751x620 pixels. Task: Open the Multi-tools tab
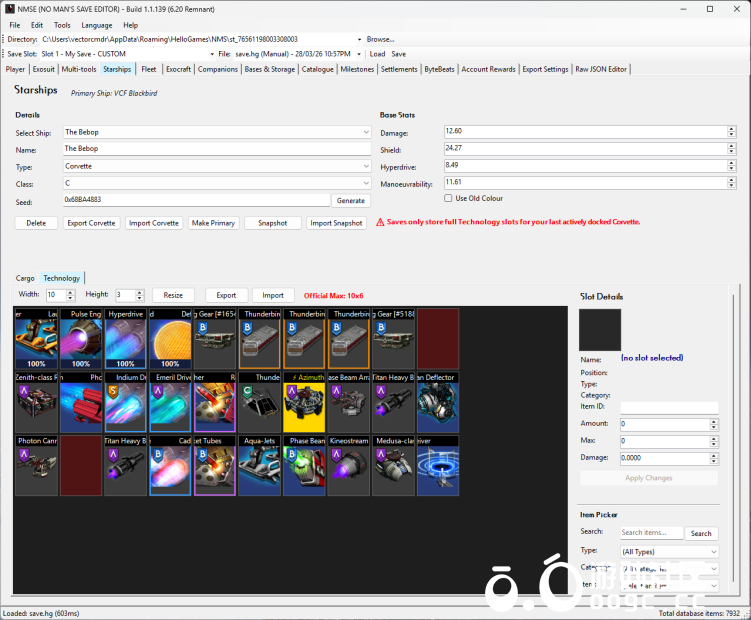pos(79,69)
